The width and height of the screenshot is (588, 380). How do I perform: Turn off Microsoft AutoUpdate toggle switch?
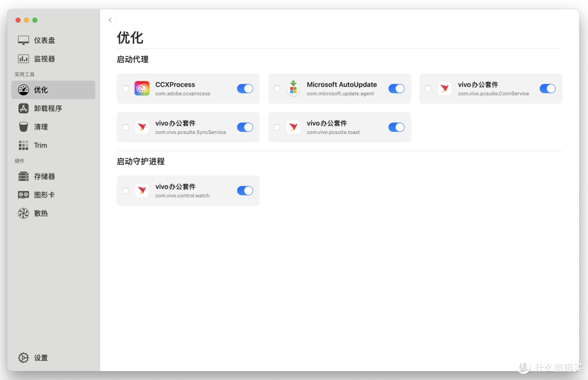[396, 89]
